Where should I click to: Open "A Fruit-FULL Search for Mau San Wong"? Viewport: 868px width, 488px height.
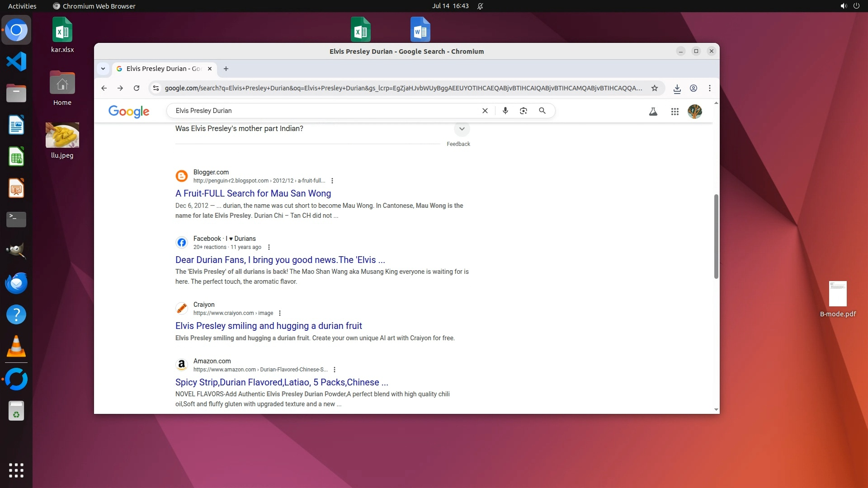pyautogui.click(x=253, y=193)
